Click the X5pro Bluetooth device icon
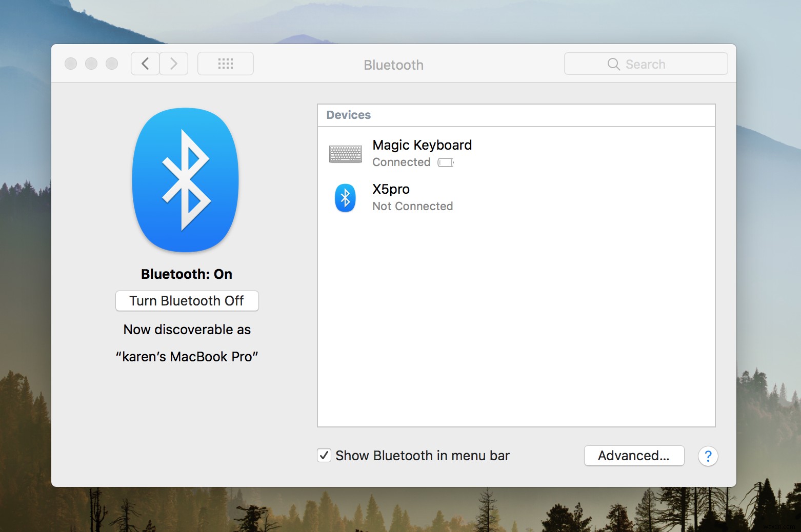 (345, 197)
